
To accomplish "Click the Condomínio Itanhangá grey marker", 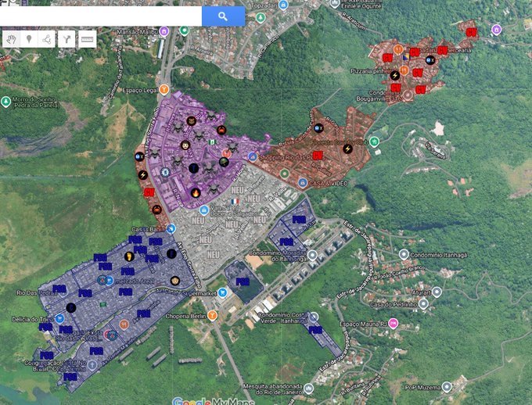I will (x=403, y=254).
